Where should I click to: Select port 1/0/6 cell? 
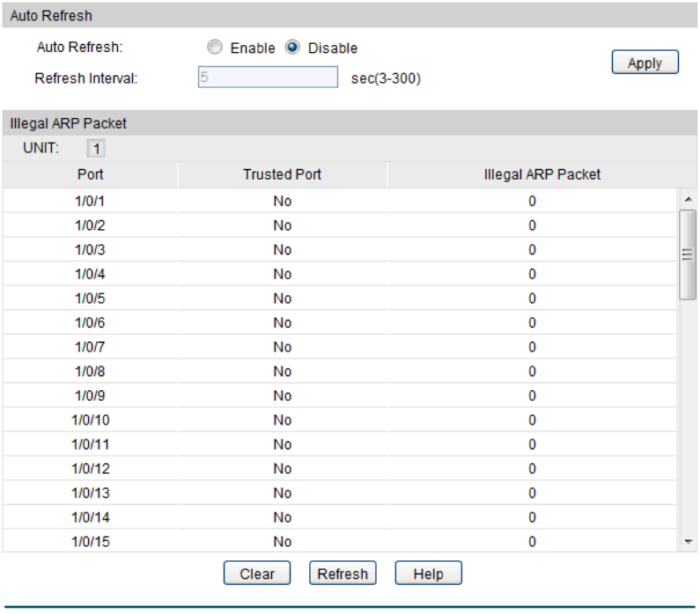click(90, 322)
